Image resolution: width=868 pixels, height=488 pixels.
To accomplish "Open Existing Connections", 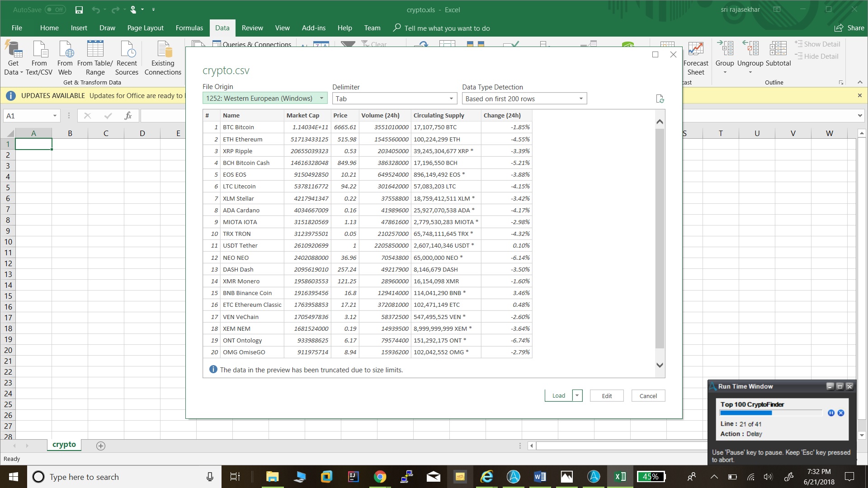I will [x=163, y=51].
